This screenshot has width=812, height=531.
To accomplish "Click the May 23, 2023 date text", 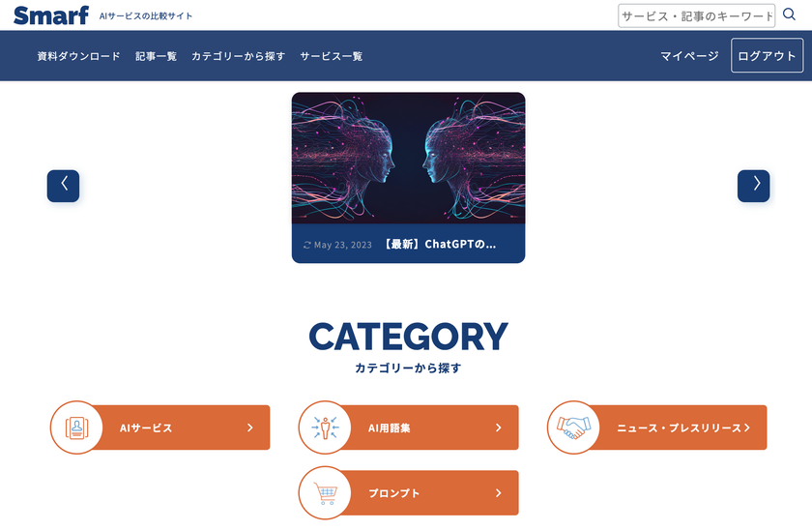I will click(343, 245).
